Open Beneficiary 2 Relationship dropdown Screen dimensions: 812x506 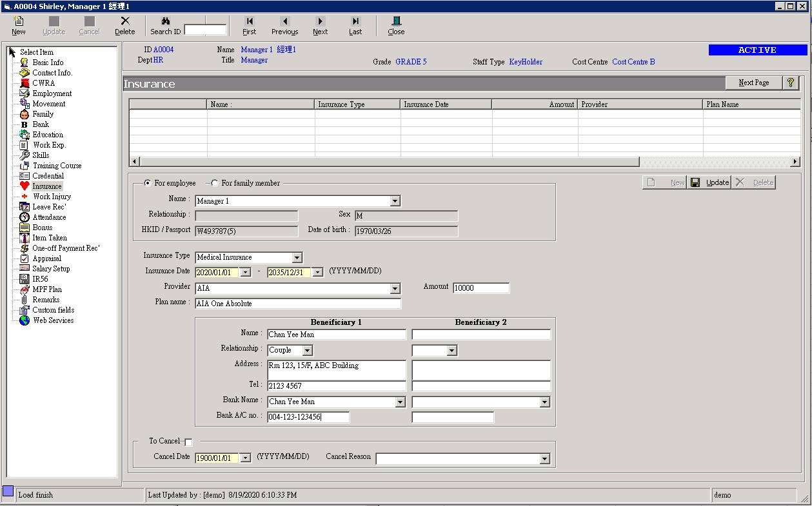(451, 351)
